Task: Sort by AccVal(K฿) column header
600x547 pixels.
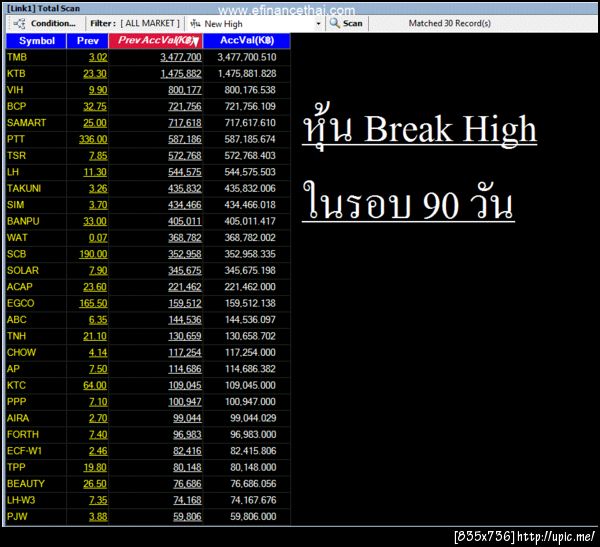Action: [x=247, y=41]
